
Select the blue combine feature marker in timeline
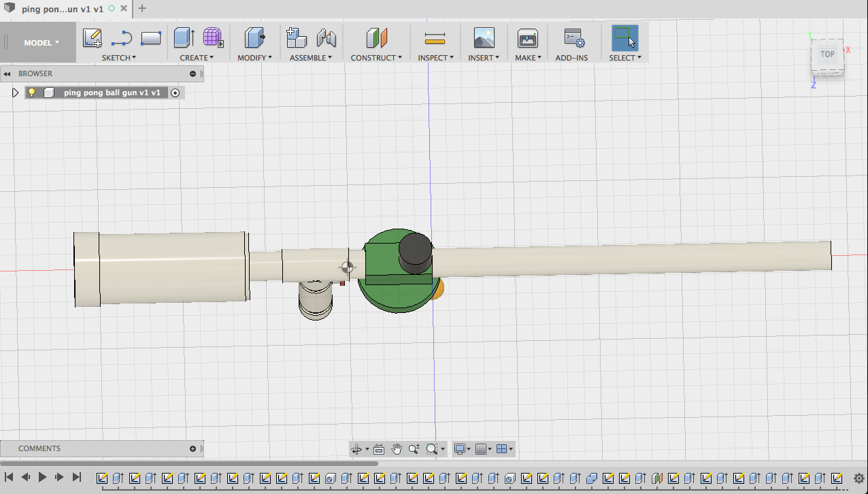tap(592, 478)
